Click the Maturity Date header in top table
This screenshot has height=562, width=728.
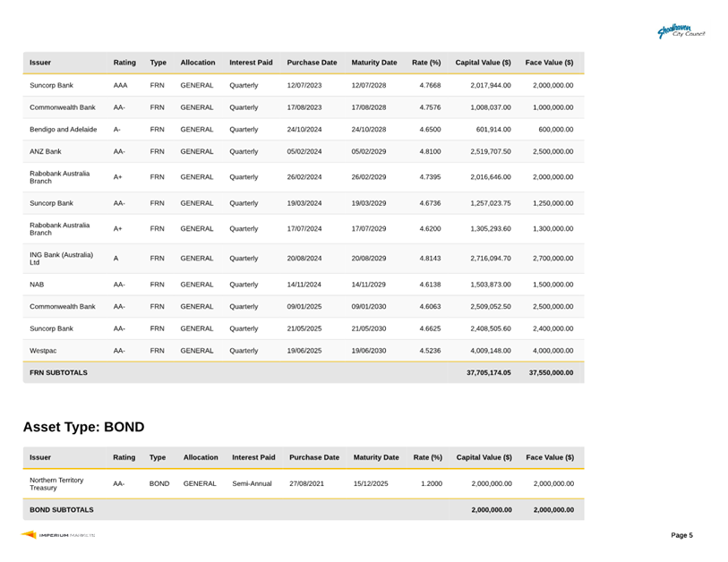coord(374,63)
